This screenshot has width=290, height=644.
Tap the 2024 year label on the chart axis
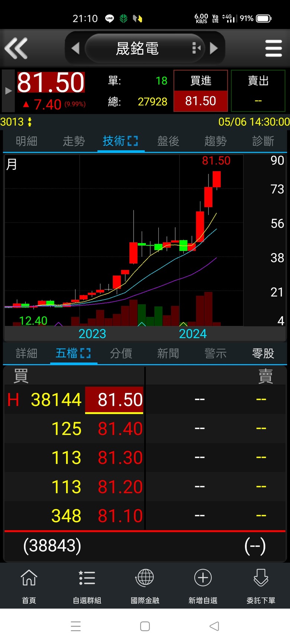point(193,334)
